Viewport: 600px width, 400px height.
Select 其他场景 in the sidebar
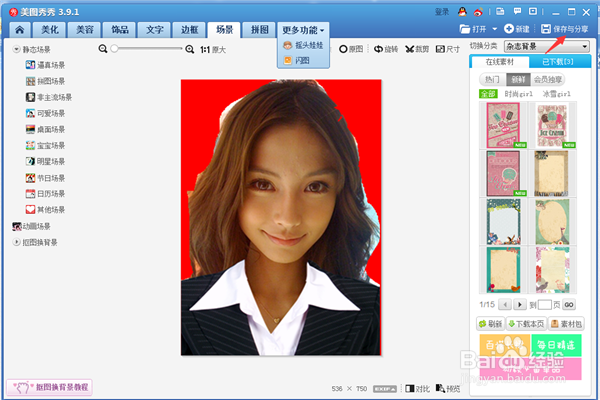45,210
